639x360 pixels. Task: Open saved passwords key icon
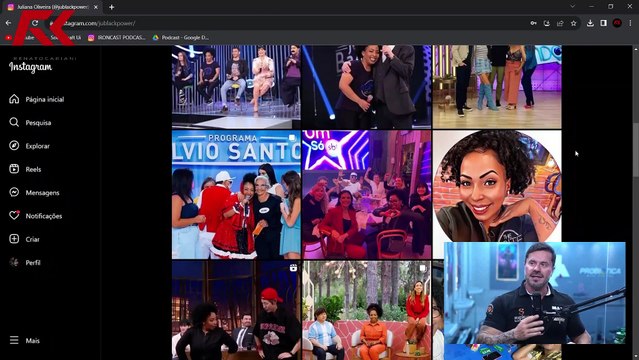click(x=533, y=23)
